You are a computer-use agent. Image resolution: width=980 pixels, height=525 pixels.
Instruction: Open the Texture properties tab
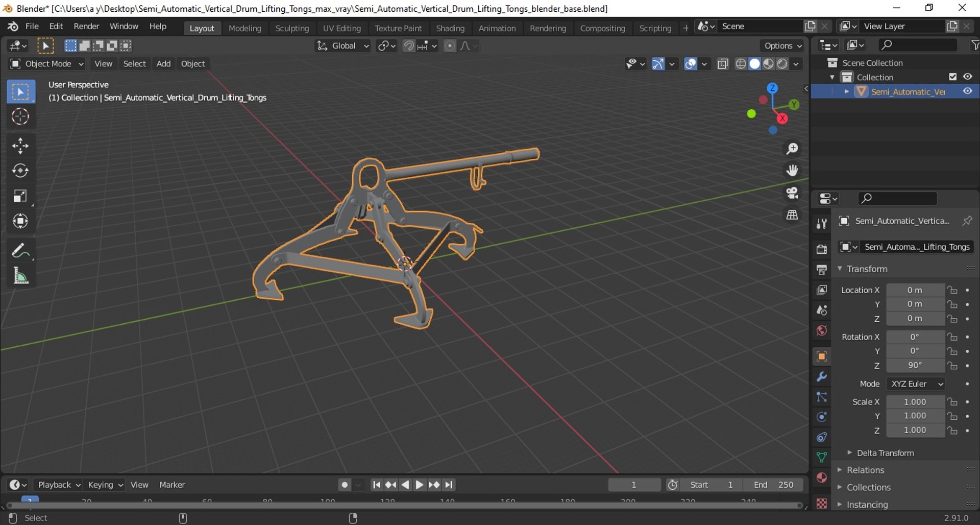point(821,504)
